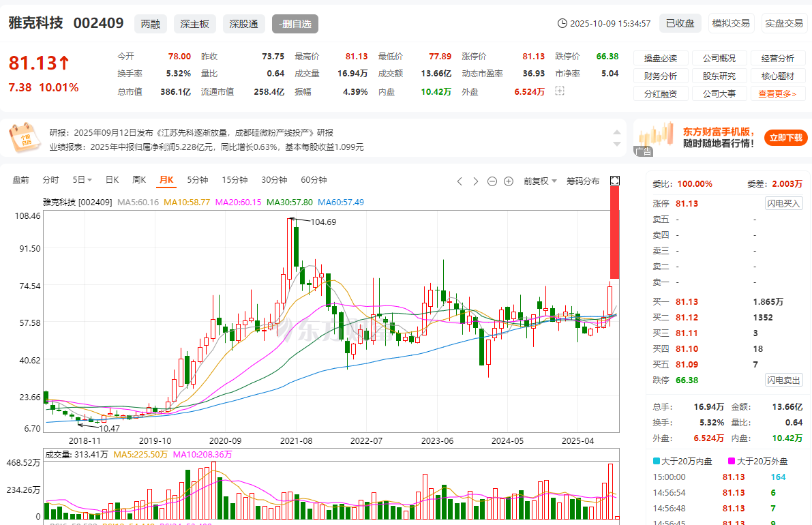Open the 5日 period dropdown
The image size is (812, 525).
click(82, 180)
